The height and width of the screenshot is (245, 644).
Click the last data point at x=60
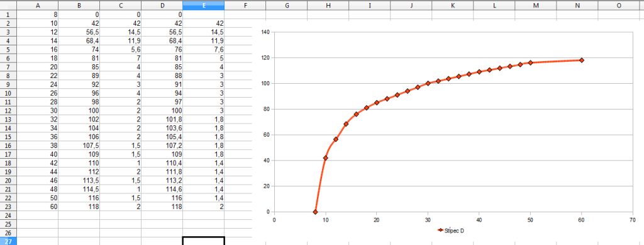tap(582, 60)
